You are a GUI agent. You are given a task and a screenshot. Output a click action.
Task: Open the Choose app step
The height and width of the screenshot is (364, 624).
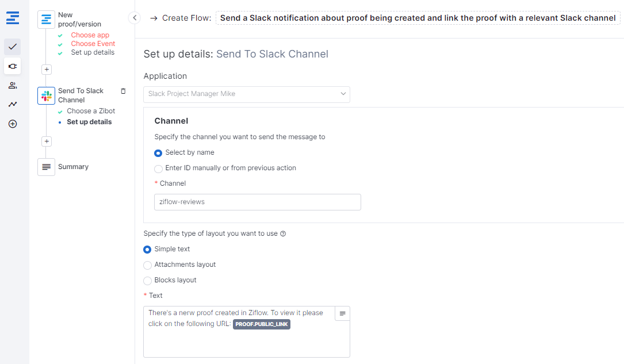[x=90, y=35]
